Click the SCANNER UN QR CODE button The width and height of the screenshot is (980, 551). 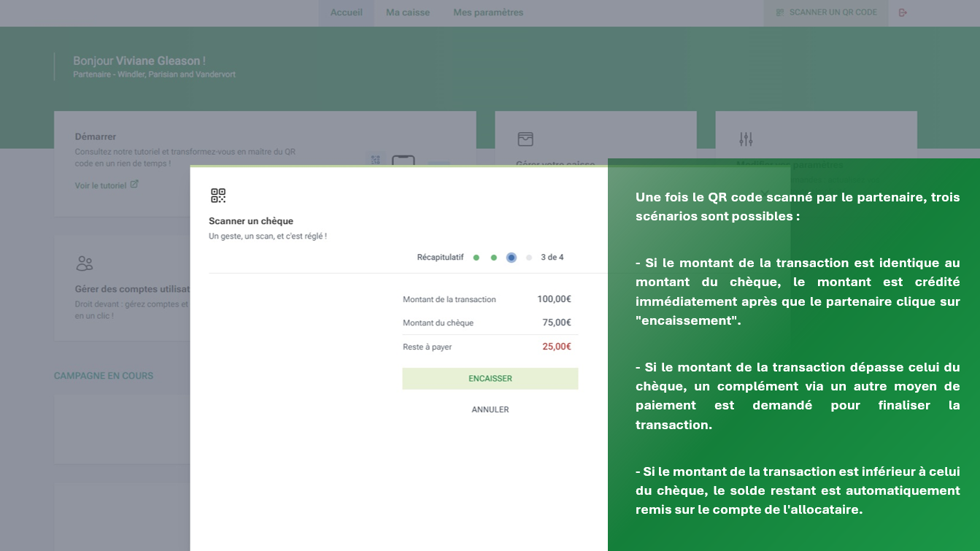[826, 12]
